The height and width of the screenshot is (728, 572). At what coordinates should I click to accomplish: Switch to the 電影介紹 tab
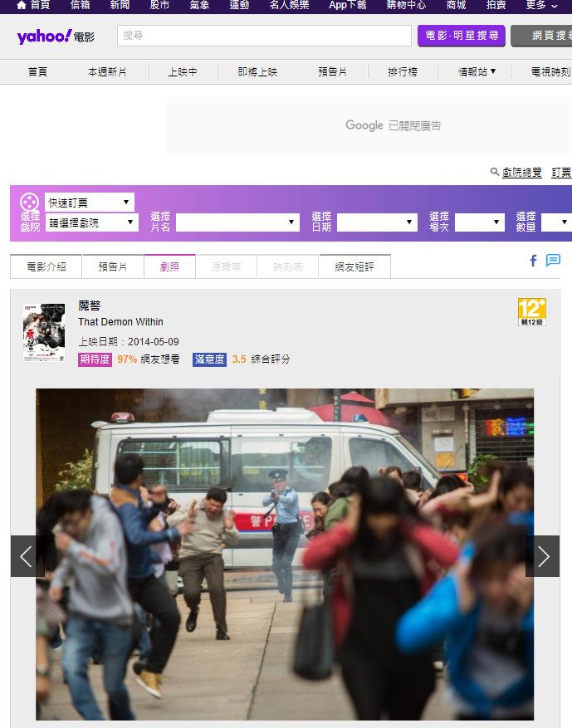tap(46, 266)
